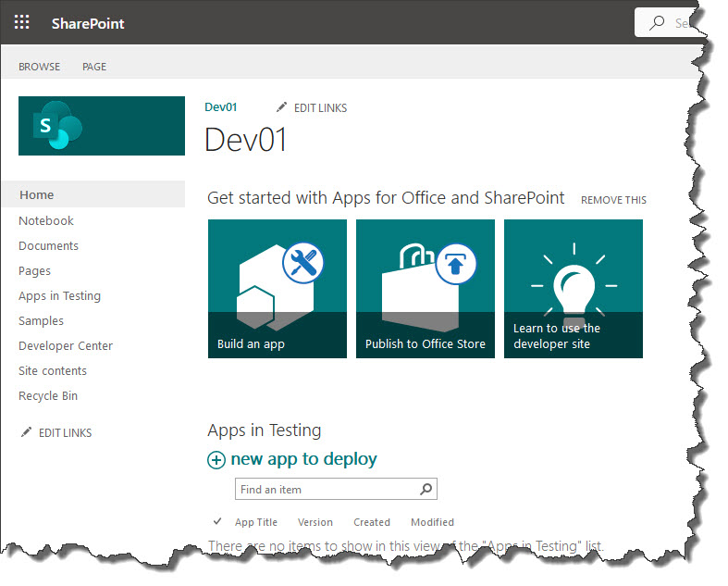Open the app launcher waffle icon

[x=22, y=22]
